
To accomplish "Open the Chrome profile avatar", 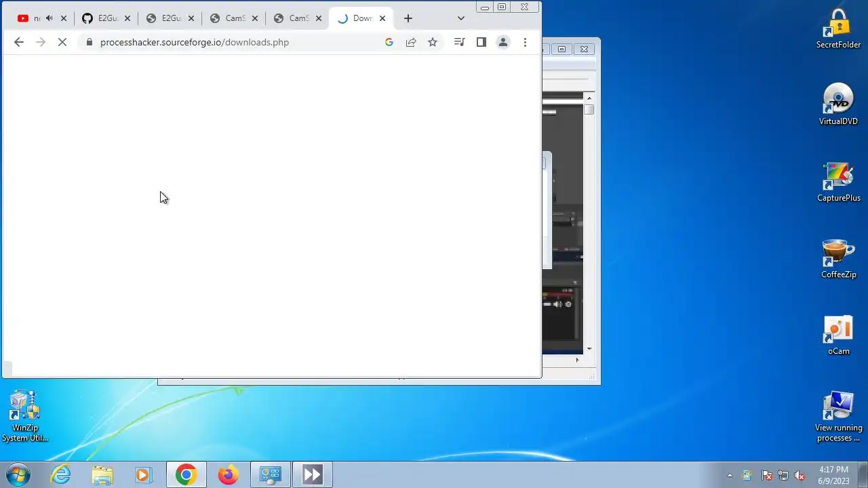I will (503, 42).
